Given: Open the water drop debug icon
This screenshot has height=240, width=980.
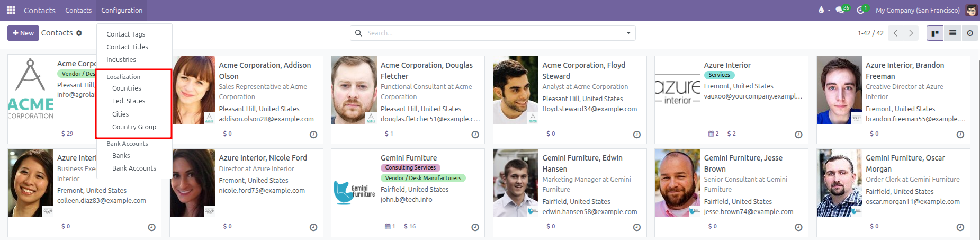Looking at the screenshot, I should pyautogui.click(x=821, y=10).
